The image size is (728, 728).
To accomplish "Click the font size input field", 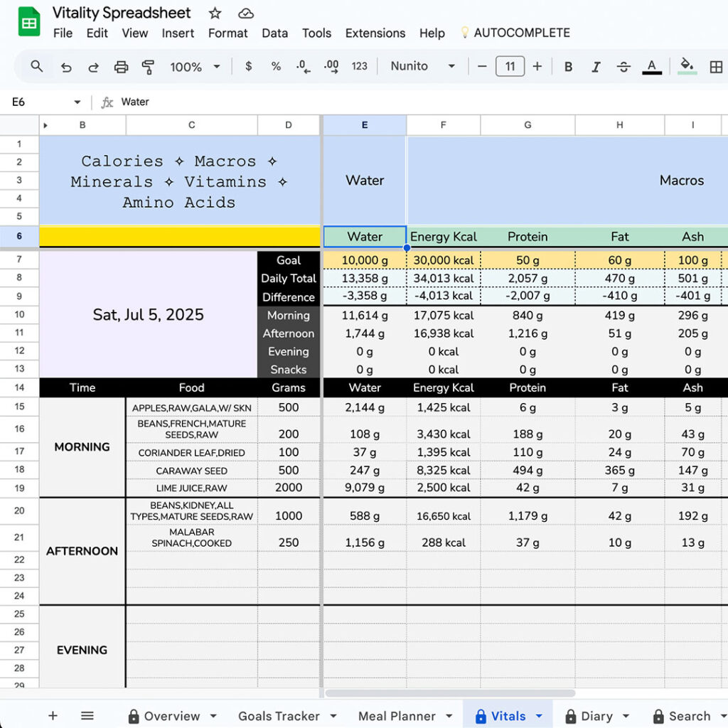I will [x=510, y=66].
